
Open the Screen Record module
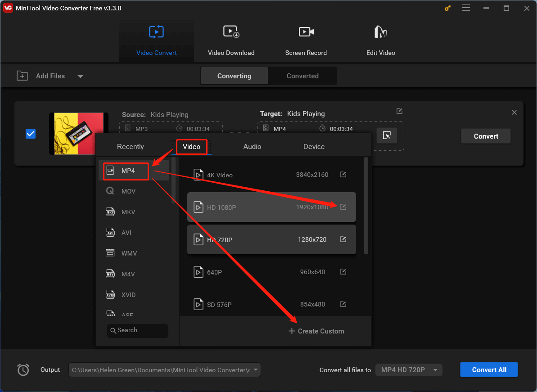[x=306, y=41]
